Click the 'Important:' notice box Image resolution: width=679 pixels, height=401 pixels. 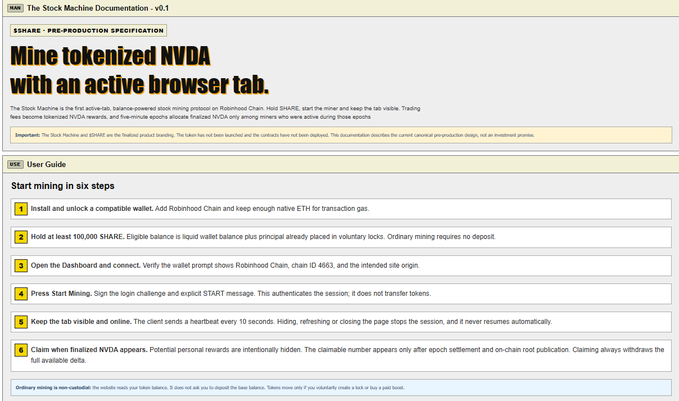coord(341,135)
